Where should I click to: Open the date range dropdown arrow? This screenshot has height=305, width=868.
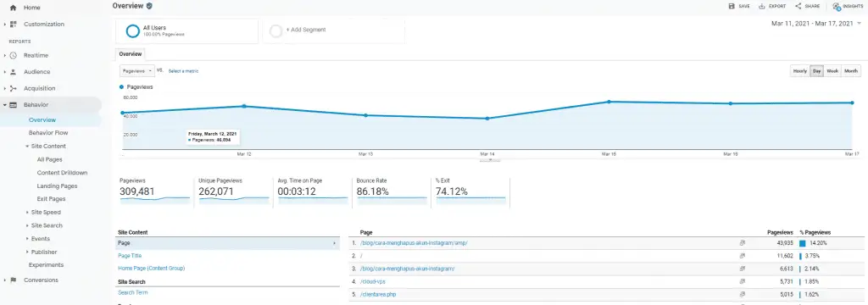860,24
